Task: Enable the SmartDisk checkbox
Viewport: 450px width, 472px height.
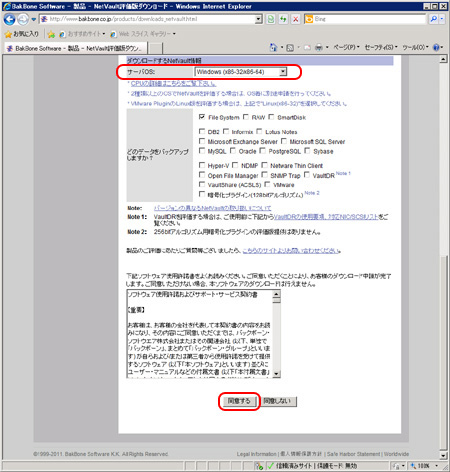Action: [x=271, y=117]
